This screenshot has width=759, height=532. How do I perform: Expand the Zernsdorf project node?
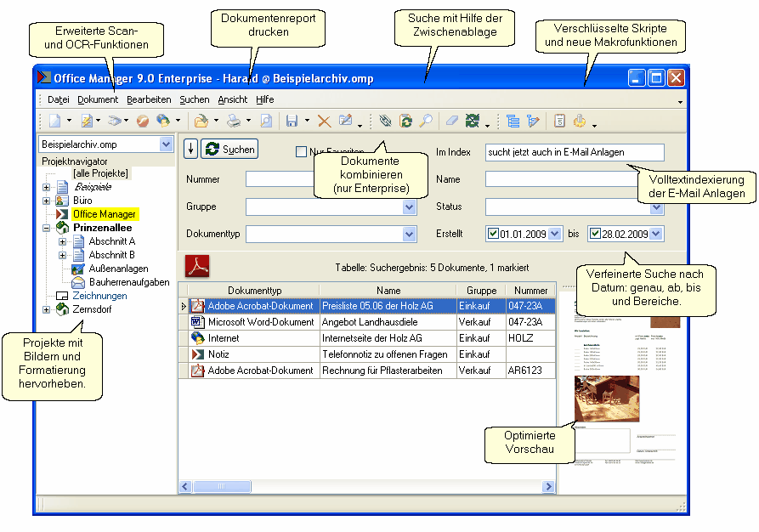(x=47, y=309)
